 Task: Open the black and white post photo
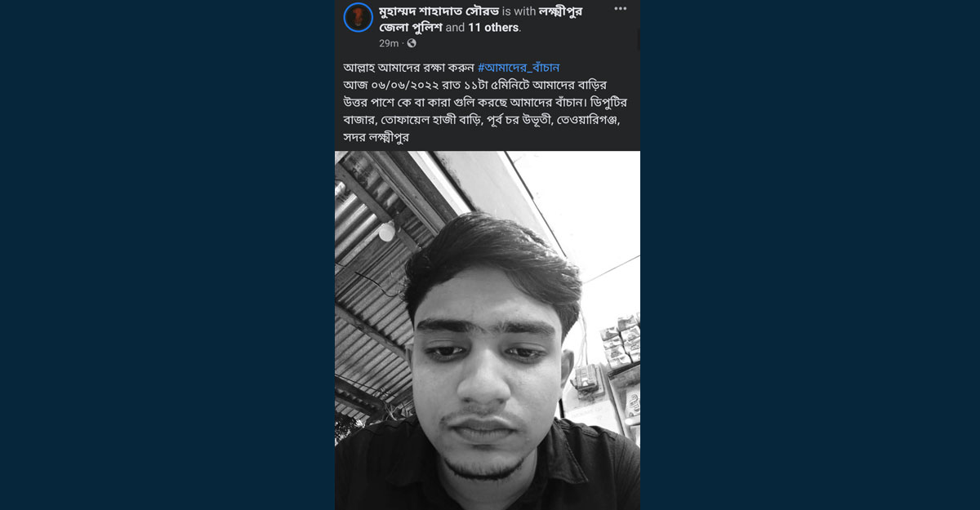(x=488, y=330)
